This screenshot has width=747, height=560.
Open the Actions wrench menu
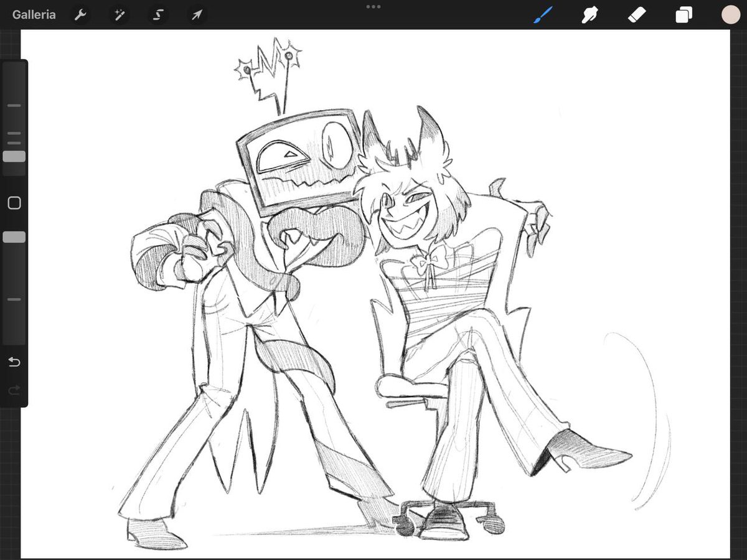pos(80,15)
